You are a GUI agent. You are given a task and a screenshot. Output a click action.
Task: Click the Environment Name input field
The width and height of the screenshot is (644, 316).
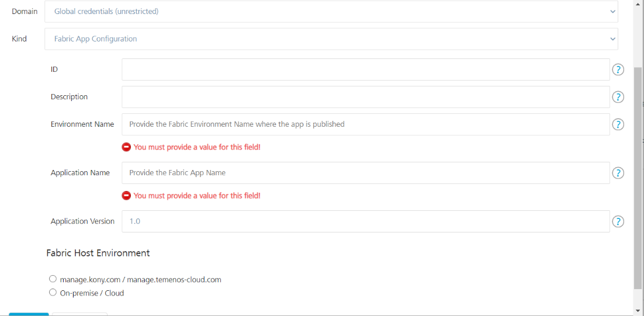[365, 124]
